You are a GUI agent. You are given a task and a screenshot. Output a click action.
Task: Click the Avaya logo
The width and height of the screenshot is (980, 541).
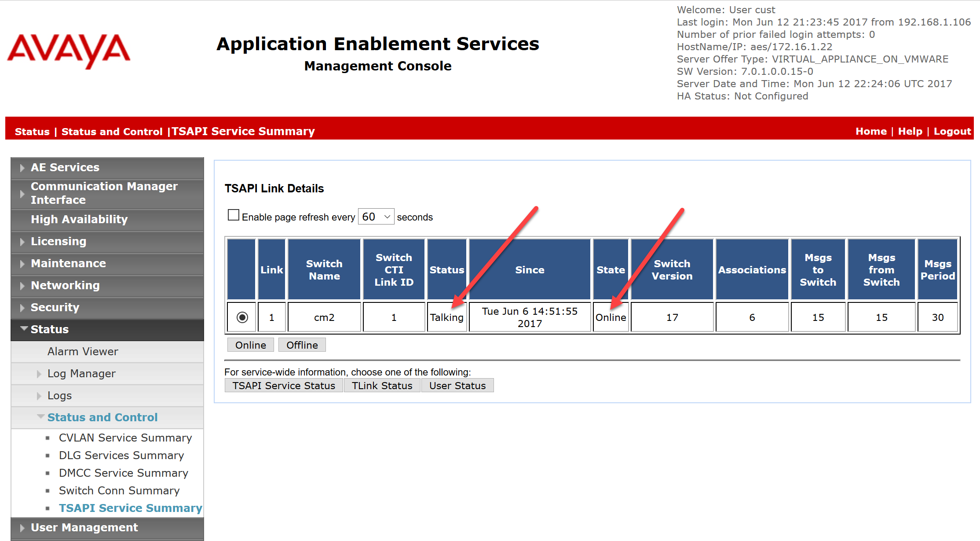pos(69,51)
